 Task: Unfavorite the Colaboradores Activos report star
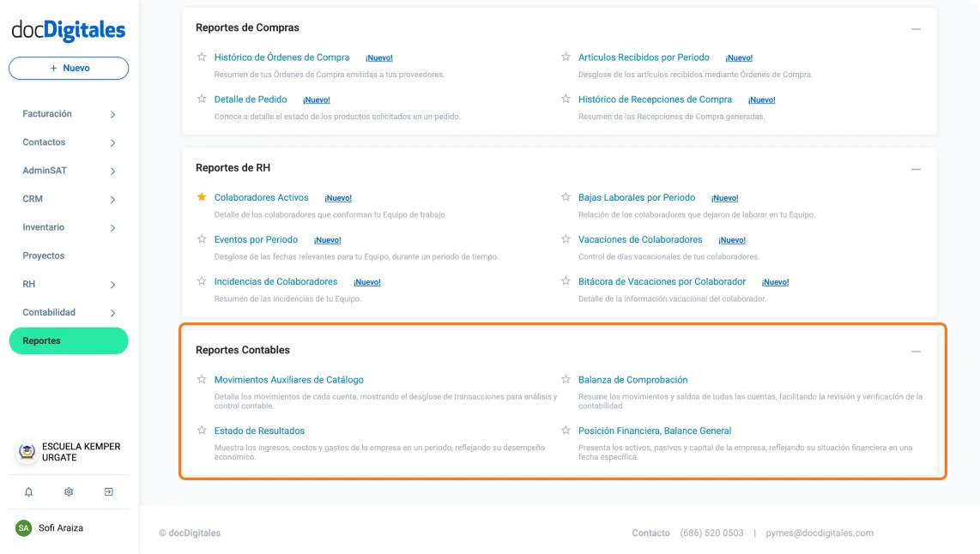pos(201,196)
